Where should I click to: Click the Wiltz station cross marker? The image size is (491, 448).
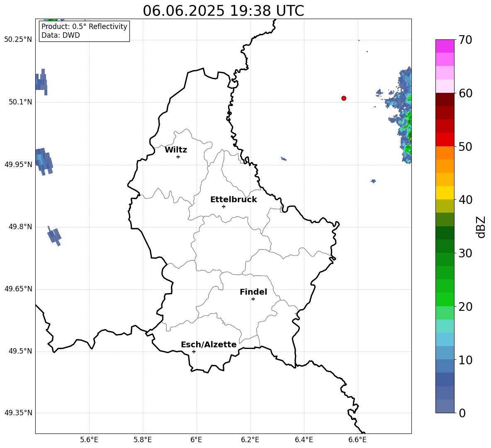click(178, 157)
